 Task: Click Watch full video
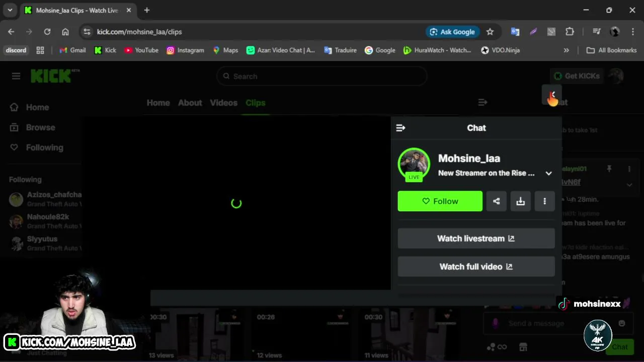[x=476, y=266]
